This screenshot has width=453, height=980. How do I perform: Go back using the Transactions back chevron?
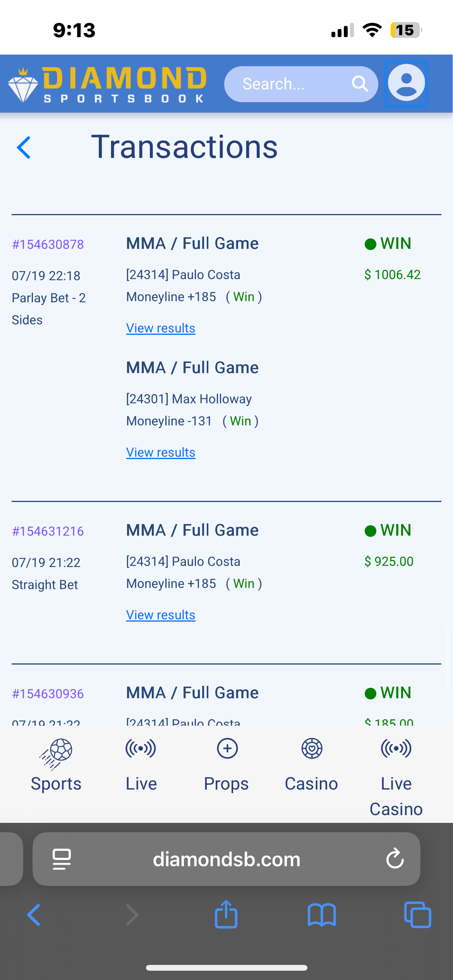point(24,147)
